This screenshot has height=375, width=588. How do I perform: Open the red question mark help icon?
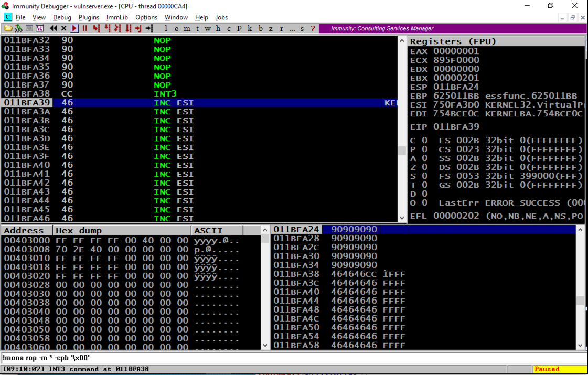click(x=313, y=28)
